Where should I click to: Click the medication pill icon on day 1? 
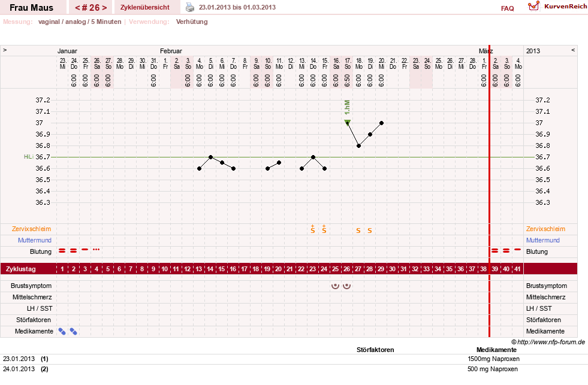click(x=62, y=332)
